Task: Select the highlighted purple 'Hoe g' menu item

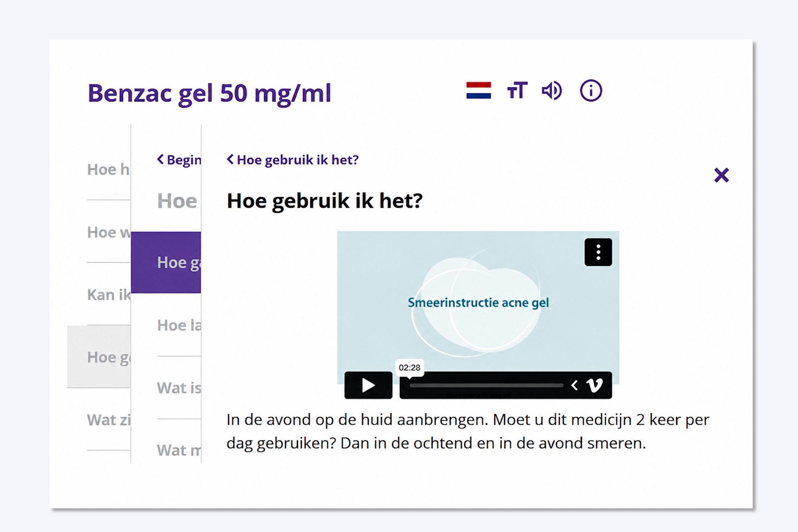Action: tap(166, 262)
